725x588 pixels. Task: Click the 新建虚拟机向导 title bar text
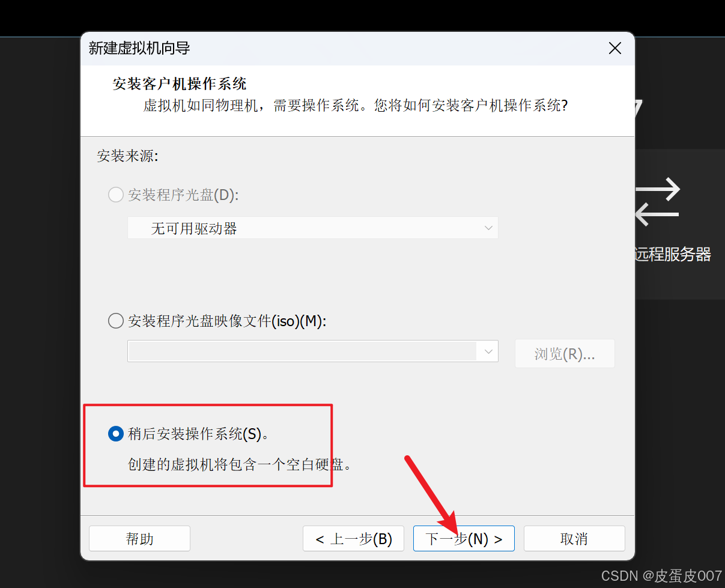139,48
